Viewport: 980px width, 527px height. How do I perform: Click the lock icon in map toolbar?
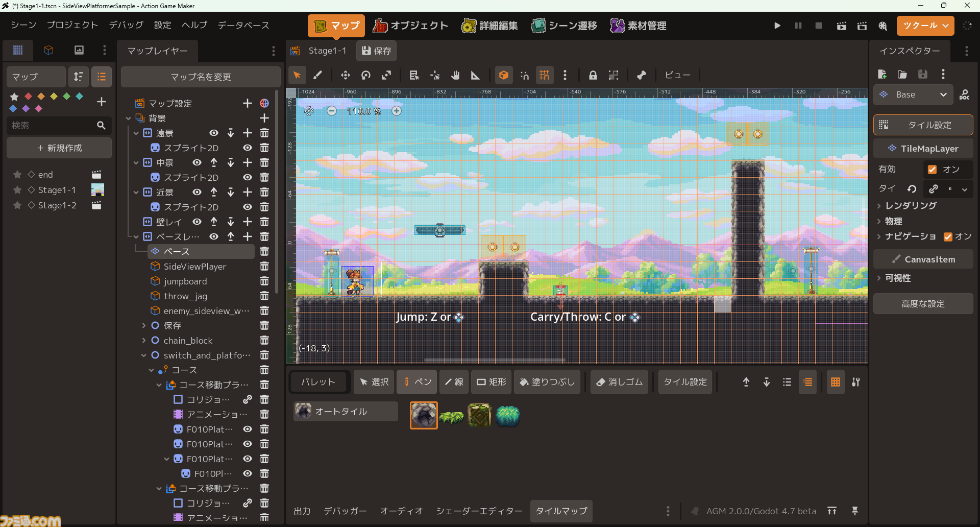pos(593,76)
